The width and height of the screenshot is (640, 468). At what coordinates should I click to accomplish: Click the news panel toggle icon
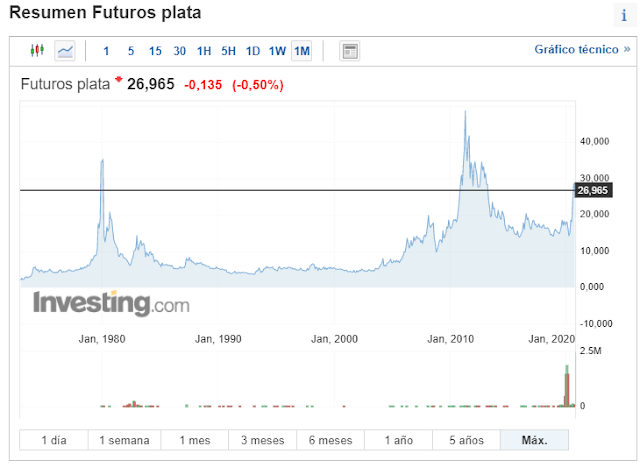tap(349, 51)
